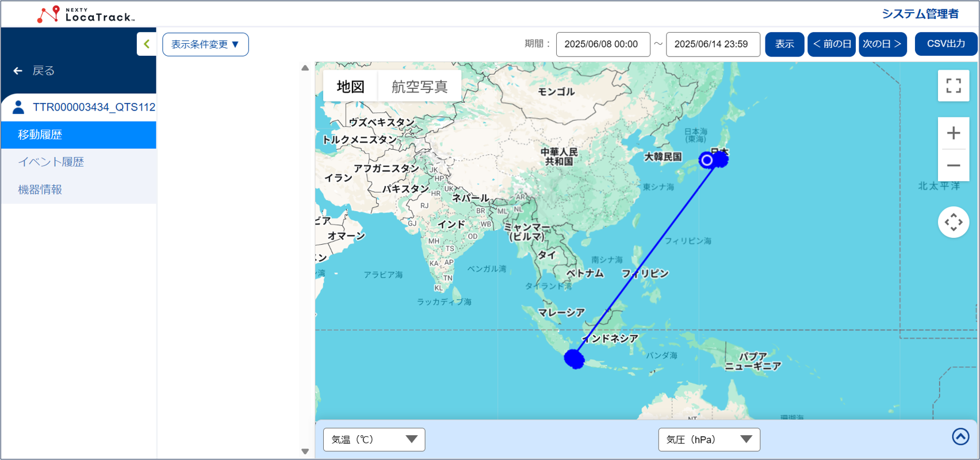980x460 pixels.
Task: Open the 気温（℃） dropdown
Action: [x=374, y=439]
